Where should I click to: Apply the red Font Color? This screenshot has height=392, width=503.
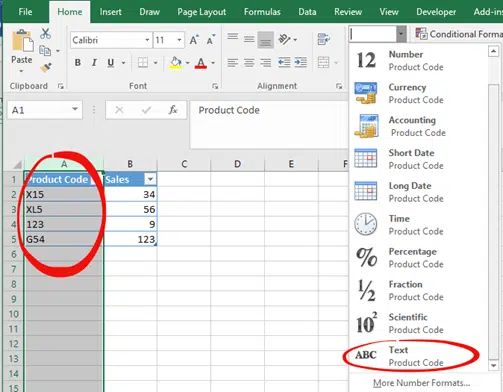201,62
